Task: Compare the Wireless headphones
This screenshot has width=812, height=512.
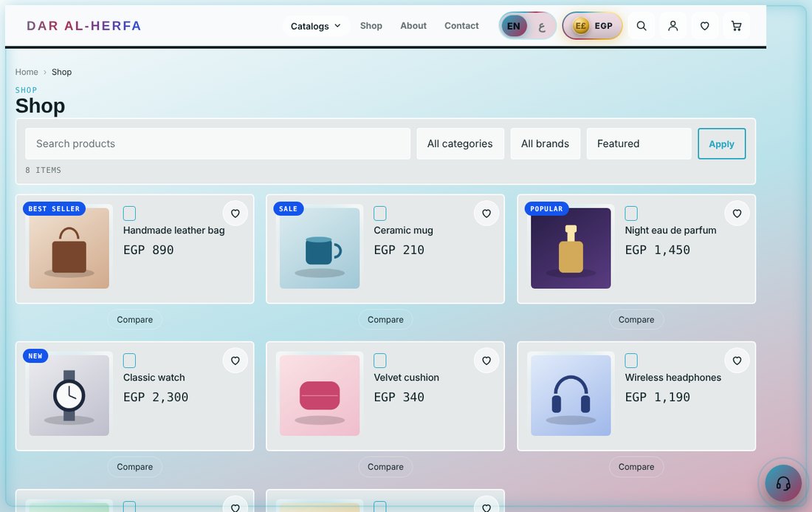Action: (636, 467)
